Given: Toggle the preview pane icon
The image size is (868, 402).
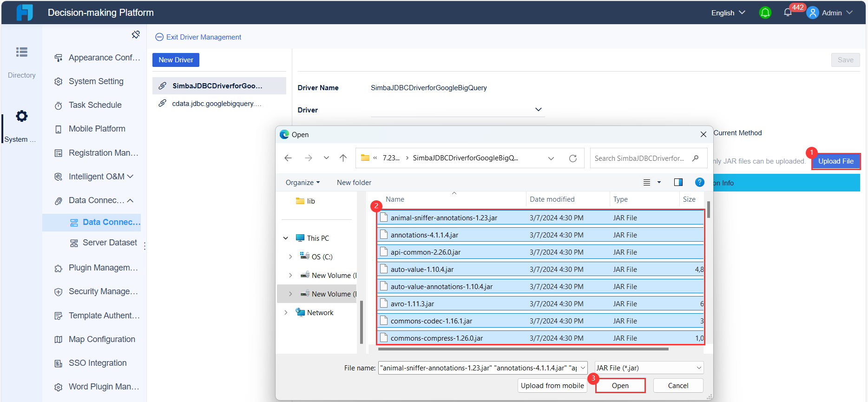Looking at the screenshot, I should (x=678, y=182).
